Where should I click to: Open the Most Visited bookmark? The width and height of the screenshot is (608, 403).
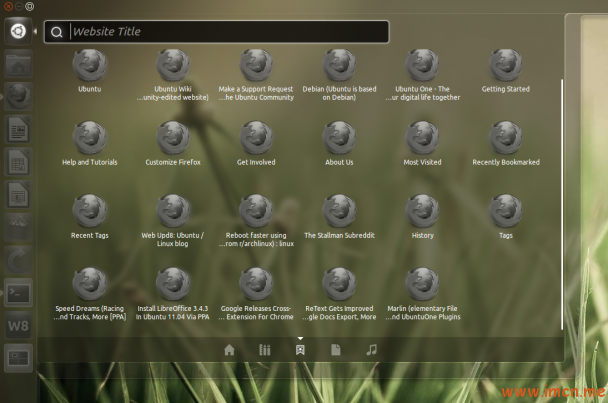coord(423,144)
